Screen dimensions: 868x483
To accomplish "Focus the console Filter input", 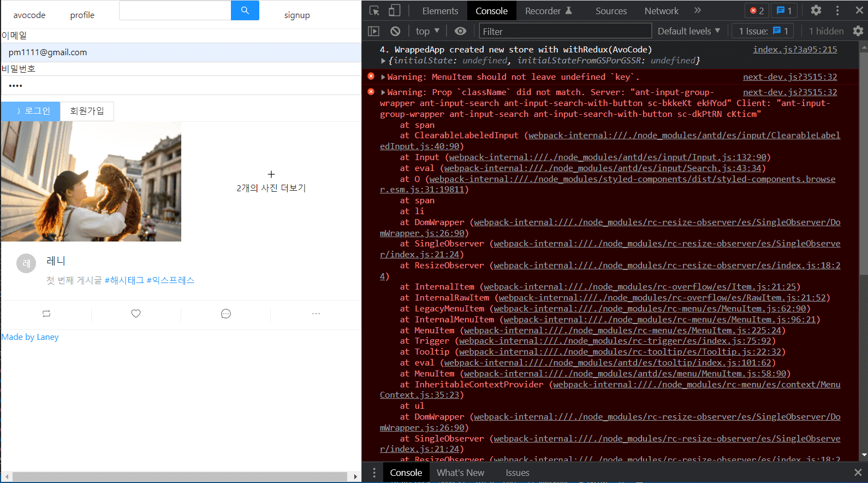I will coord(565,31).
